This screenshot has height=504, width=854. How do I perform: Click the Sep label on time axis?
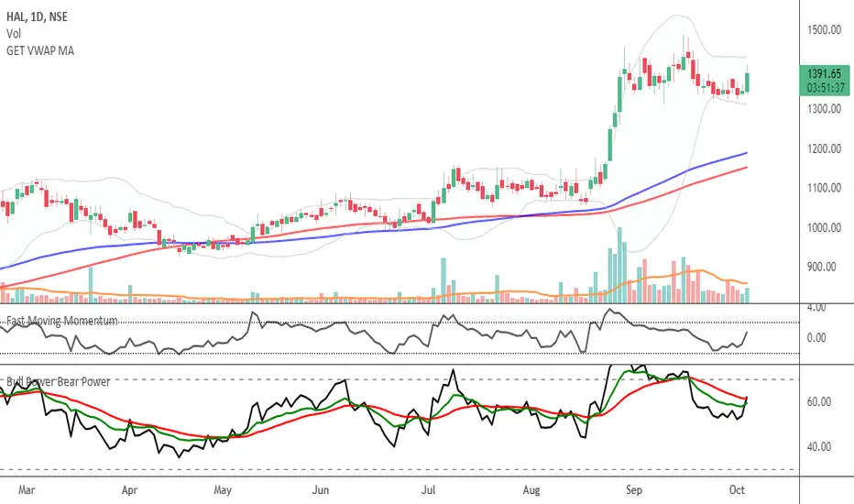pos(633,490)
